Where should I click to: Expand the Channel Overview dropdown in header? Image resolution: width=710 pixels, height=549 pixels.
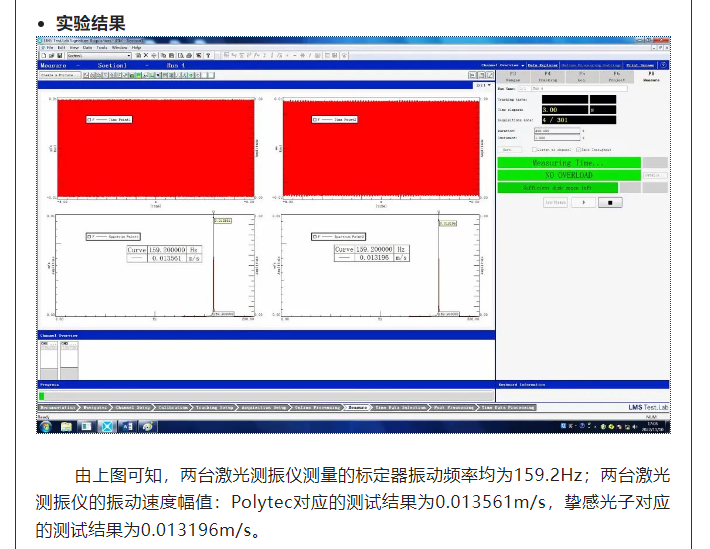pyautogui.click(x=503, y=66)
